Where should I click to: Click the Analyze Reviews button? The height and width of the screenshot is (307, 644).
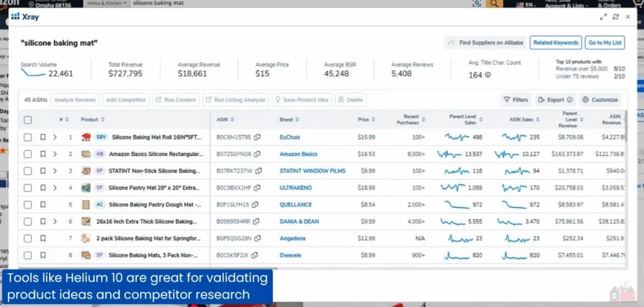pos(75,100)
